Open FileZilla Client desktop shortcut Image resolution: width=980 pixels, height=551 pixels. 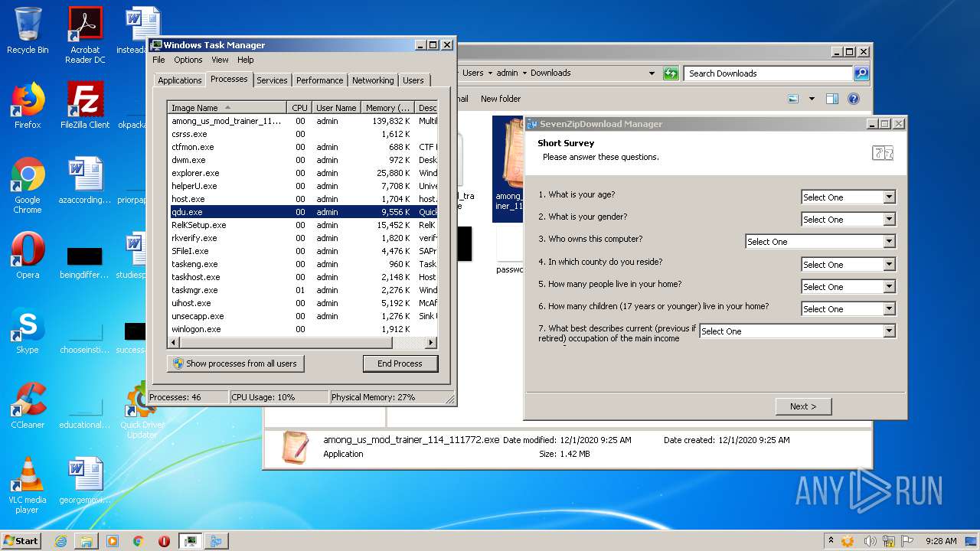point(85,106)
